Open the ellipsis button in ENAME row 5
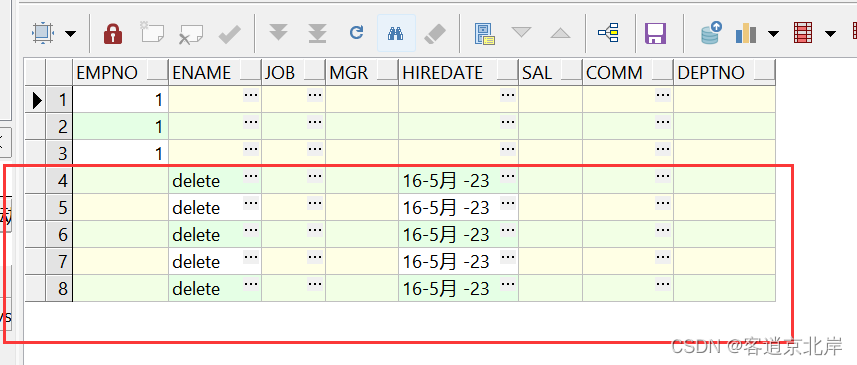The image size is (857, 365). click(251, 203)
